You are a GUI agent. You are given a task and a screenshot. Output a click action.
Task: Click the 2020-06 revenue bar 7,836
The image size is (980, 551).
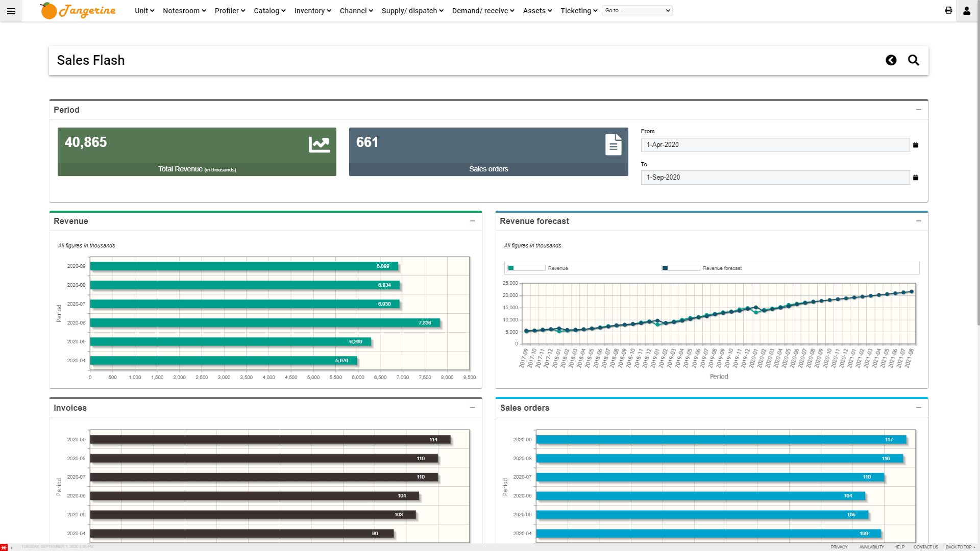pyautogui.click(x=265, y=323)
